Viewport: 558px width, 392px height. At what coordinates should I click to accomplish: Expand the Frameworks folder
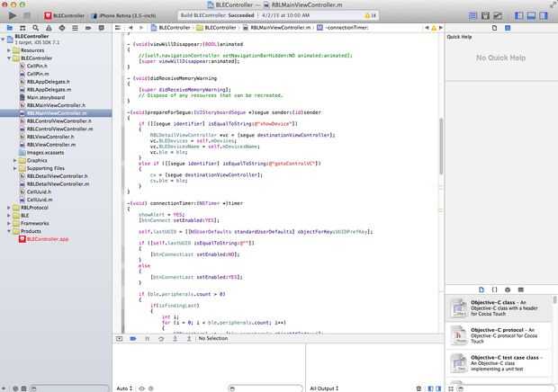(9, 223)
